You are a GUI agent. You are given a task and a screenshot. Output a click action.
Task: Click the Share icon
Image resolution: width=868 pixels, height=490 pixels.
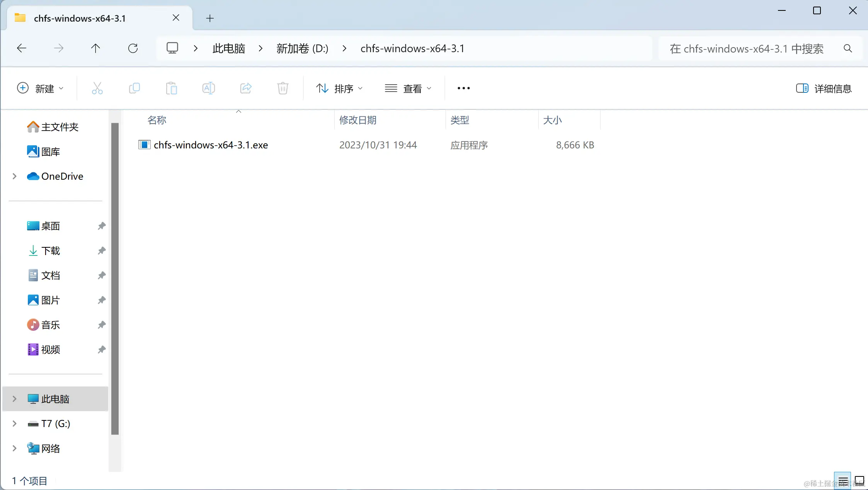(246, 88)
